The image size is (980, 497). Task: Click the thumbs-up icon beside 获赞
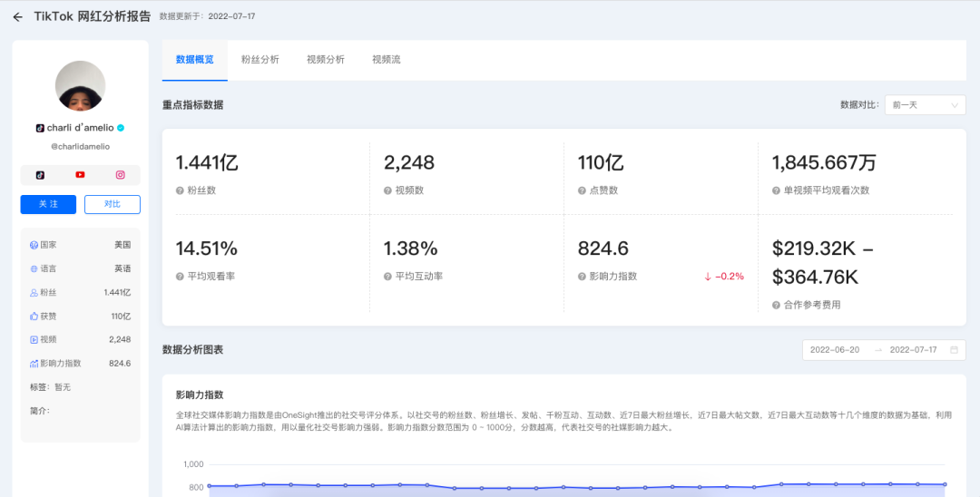pyautogui.click(x=34, y=316)
